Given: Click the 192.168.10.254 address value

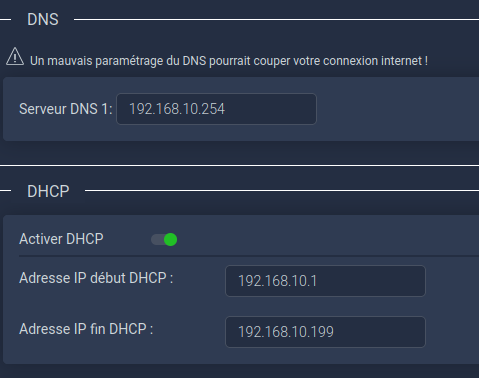Looking at the screenshot, I should tap(177, 109).
